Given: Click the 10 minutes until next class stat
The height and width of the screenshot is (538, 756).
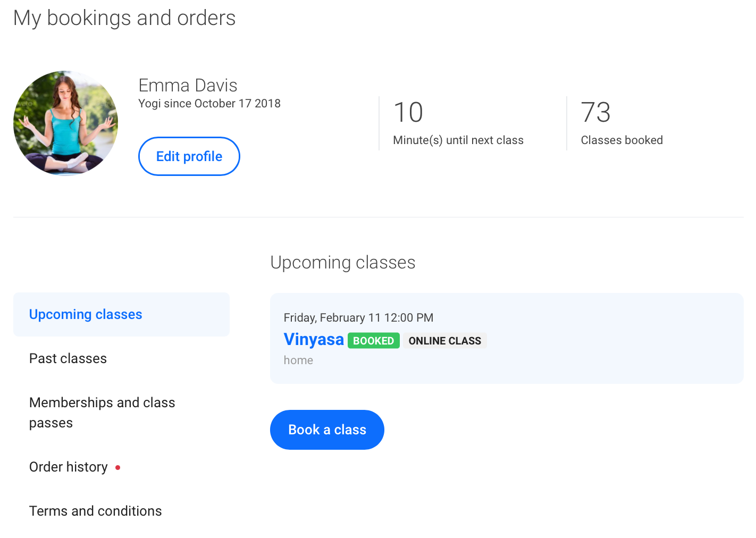Looking at the screenshot, I should coord(458,123).
